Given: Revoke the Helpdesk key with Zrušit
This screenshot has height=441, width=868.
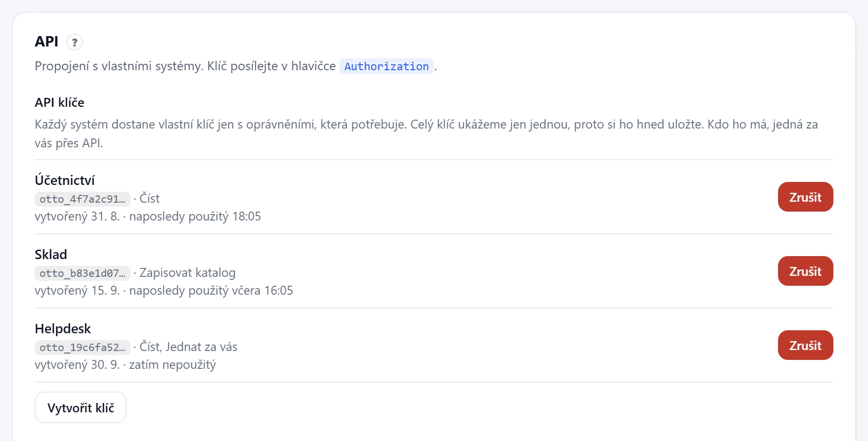Looking at the screenshot, I should 805,345.
